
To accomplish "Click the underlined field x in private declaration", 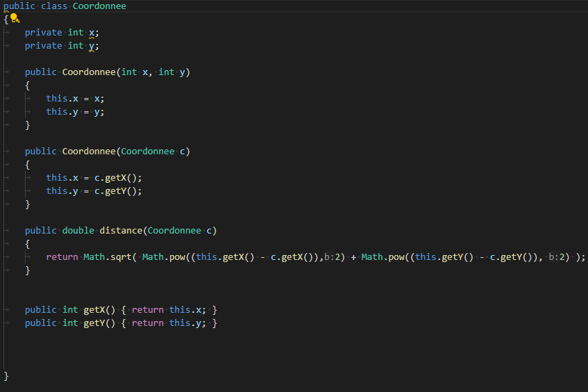I will (92, 32).
